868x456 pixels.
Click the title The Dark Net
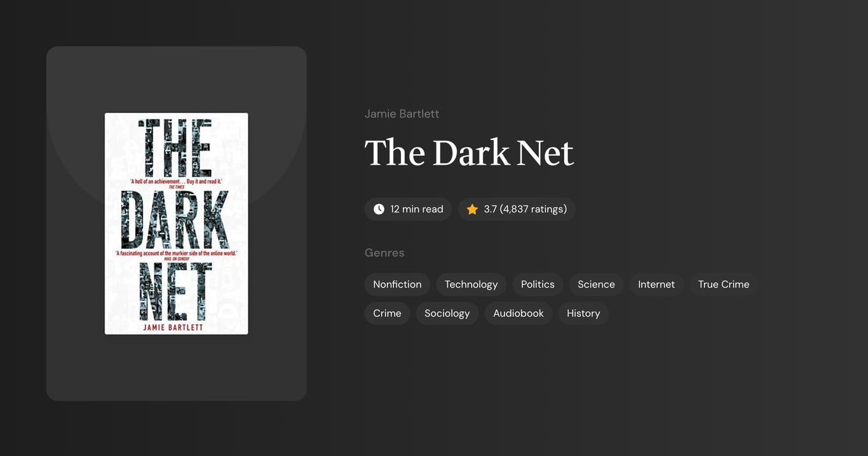tap(469, 153)
